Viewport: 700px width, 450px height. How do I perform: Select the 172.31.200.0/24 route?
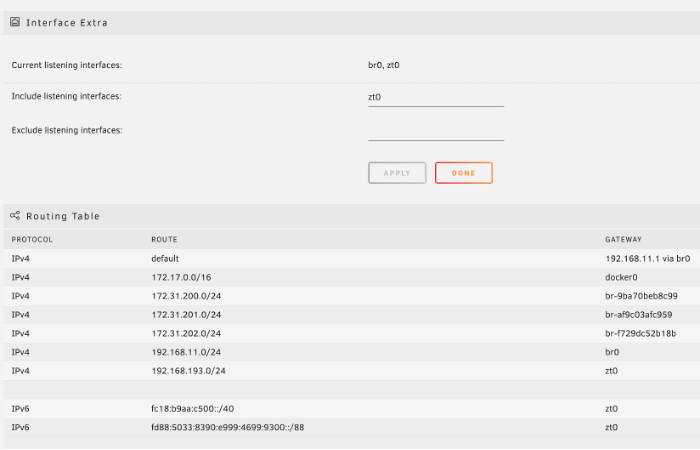point(186,296)
